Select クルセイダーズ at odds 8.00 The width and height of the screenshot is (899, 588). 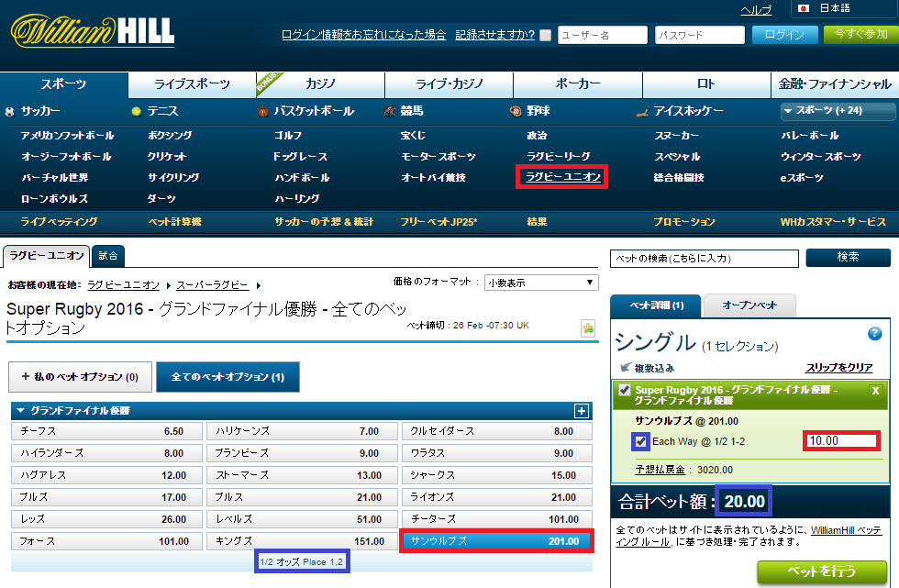pyautogui.click(x=497, y=431)
